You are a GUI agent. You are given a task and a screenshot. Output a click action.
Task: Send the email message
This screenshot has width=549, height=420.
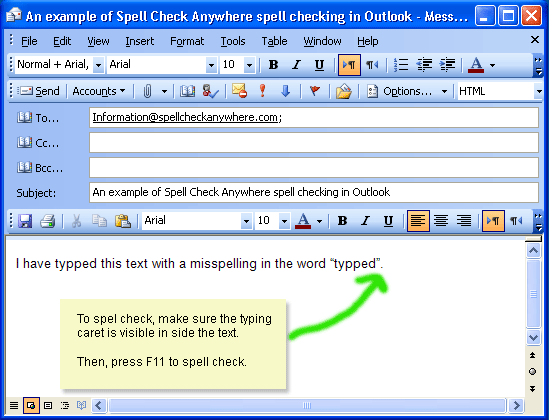click(x=39, y=91)
